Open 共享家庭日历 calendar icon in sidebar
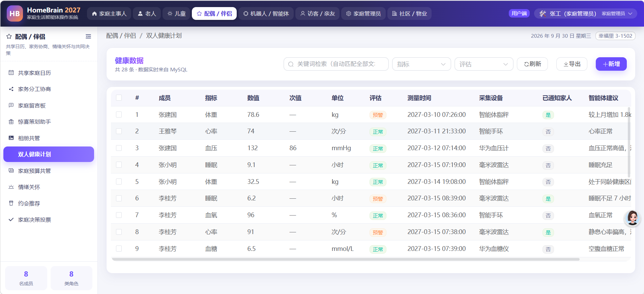 click(11, 73)
